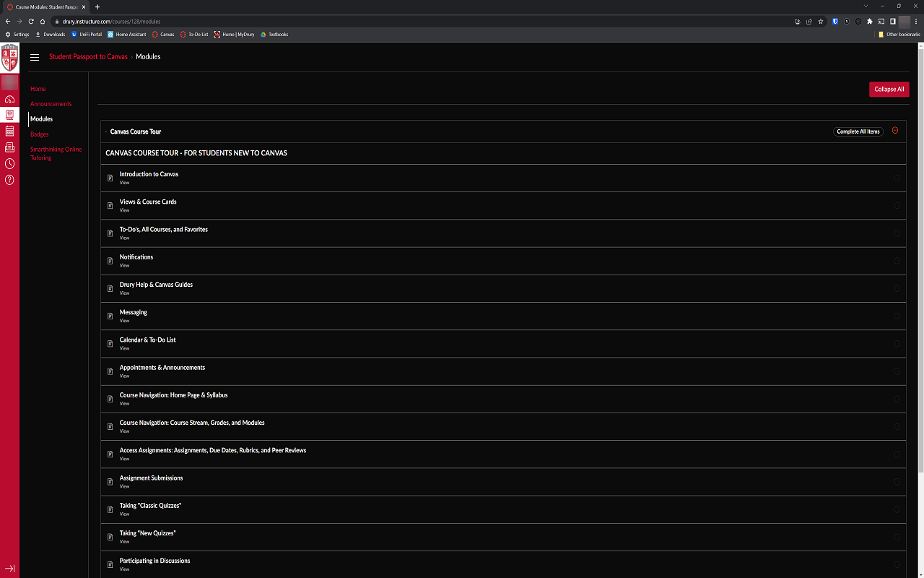The image size is (924, 578).
Task: Open Smarthinking Online Tutoring
Action: (56, 154)
